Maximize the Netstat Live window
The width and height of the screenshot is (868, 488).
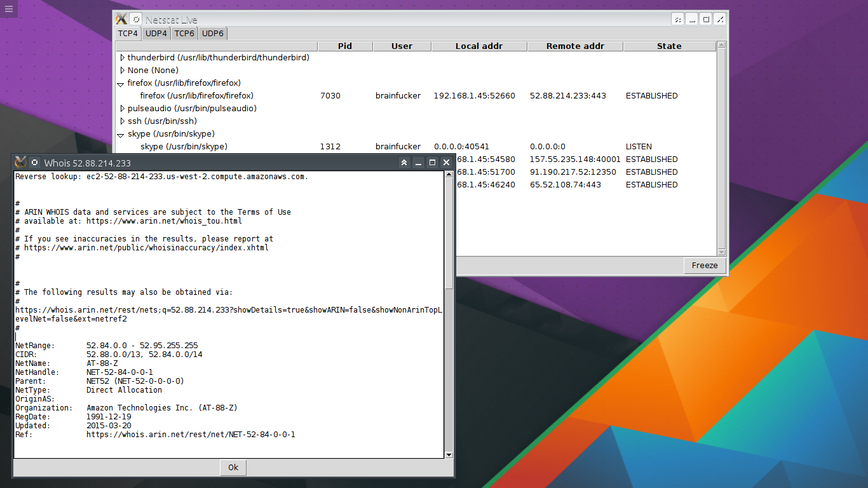705,20
